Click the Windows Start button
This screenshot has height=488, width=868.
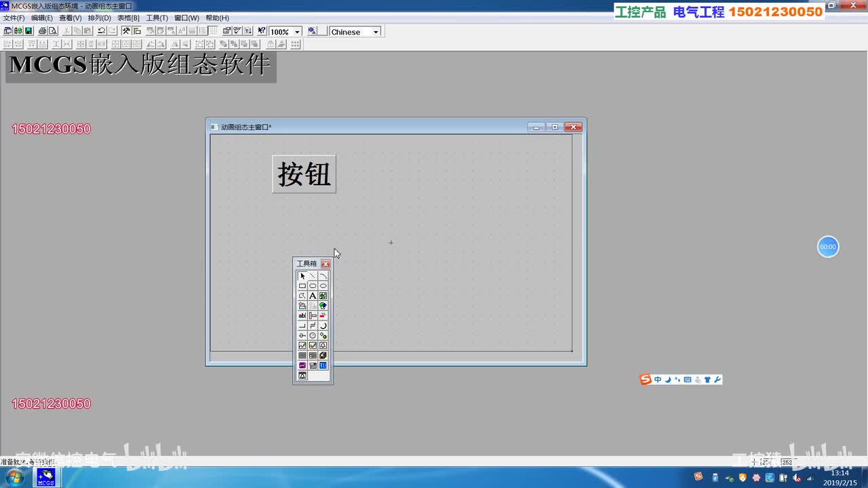click(x=14, y=477)
